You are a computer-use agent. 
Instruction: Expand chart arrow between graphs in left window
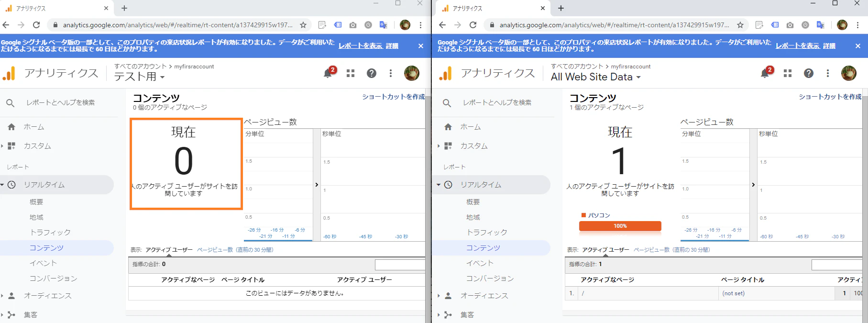pyautogui.click(x=317, y=185)
